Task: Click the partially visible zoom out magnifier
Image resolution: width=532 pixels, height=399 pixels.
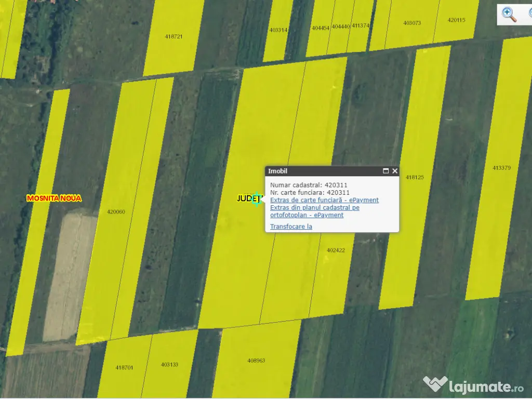Action: tap(528, 15)
